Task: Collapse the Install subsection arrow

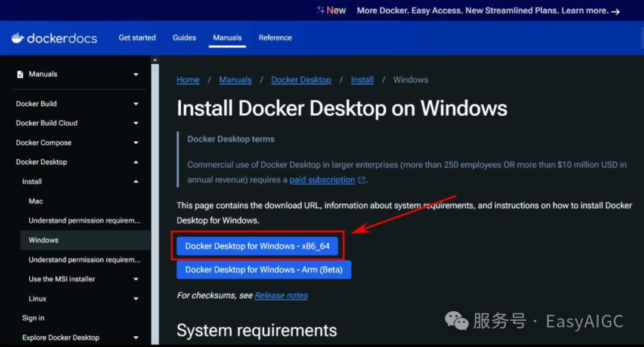Action: click(x=136, y=181)
